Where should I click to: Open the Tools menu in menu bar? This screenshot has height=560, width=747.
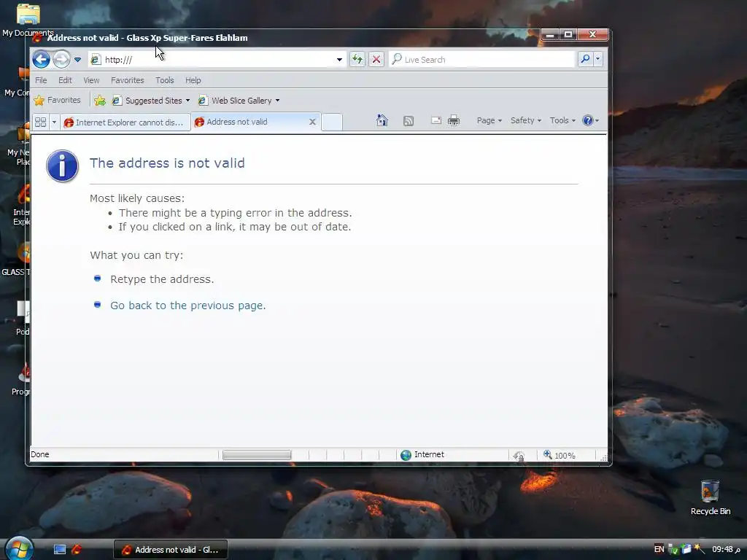click(164, 80)
